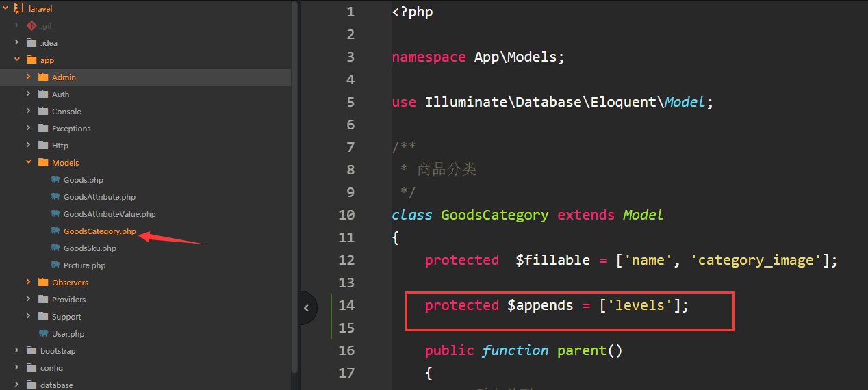Click the Http folder icon
The height and width of the screenshot is (390, 868).
point(43,146)
